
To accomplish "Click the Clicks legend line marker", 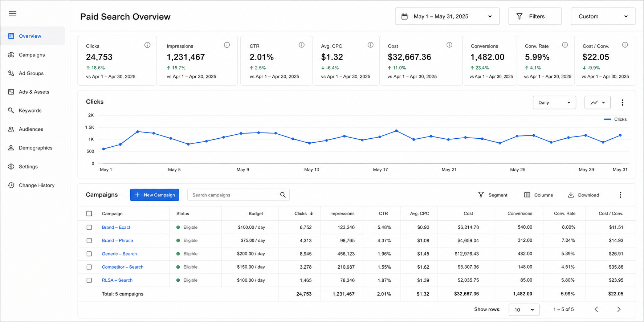I will pyautogui.click(x=607, y=119).
